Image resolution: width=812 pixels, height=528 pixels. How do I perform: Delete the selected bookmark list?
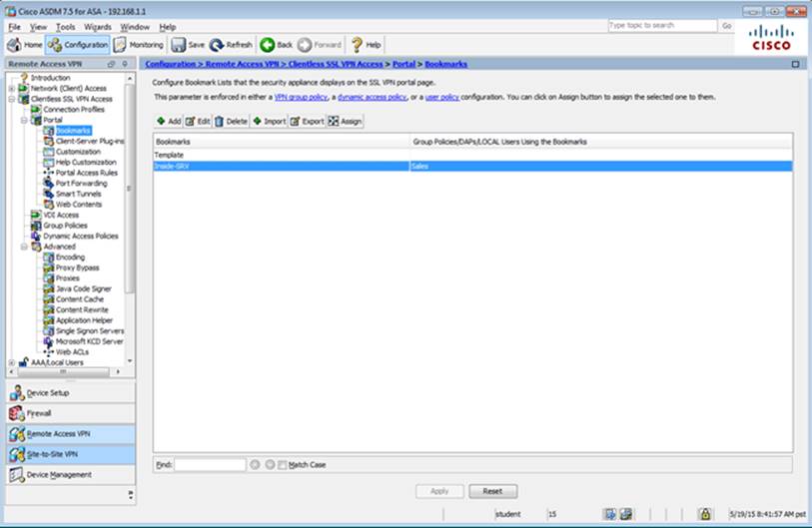[x=230, y=121]
